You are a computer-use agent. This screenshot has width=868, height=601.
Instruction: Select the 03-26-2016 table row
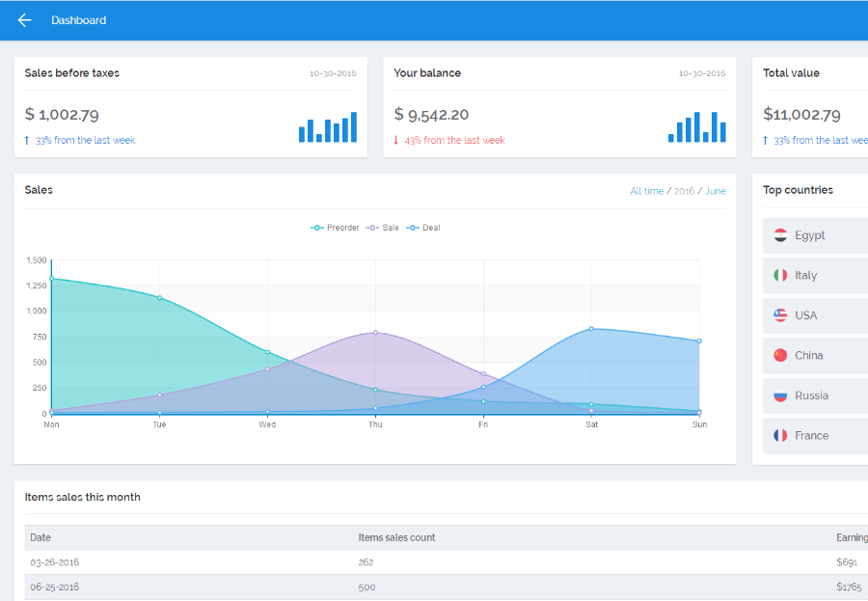tap(447, 562)
